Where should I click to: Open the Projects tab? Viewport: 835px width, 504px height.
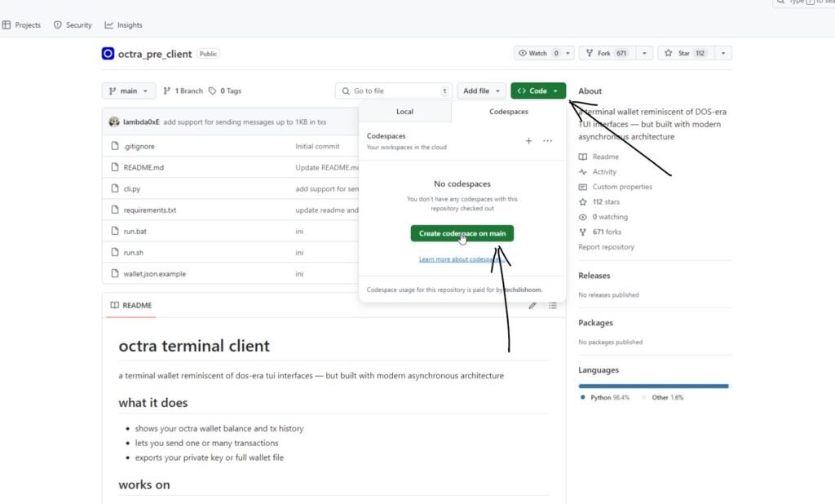coord(21,25)
